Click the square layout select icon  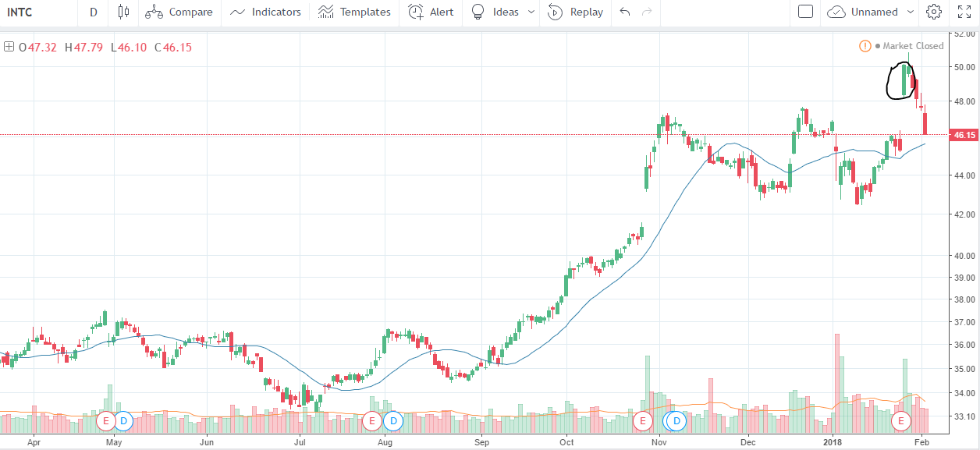(x=806, y=12)
